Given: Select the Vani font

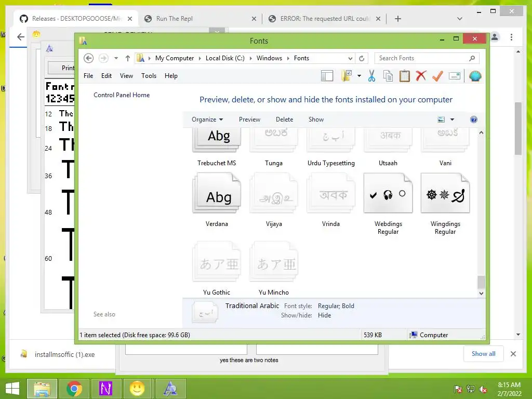Looking at the screenshot, I should point(445,147).
